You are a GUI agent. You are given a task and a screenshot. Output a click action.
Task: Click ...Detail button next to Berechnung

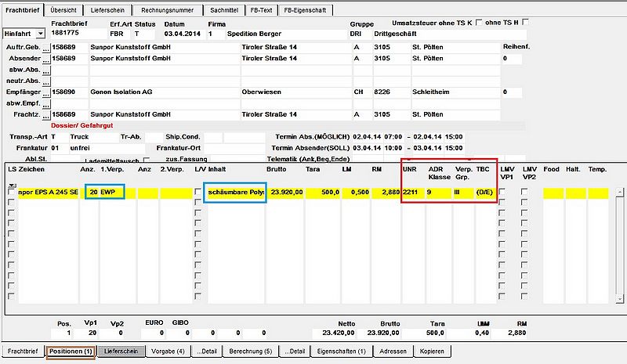295,351
